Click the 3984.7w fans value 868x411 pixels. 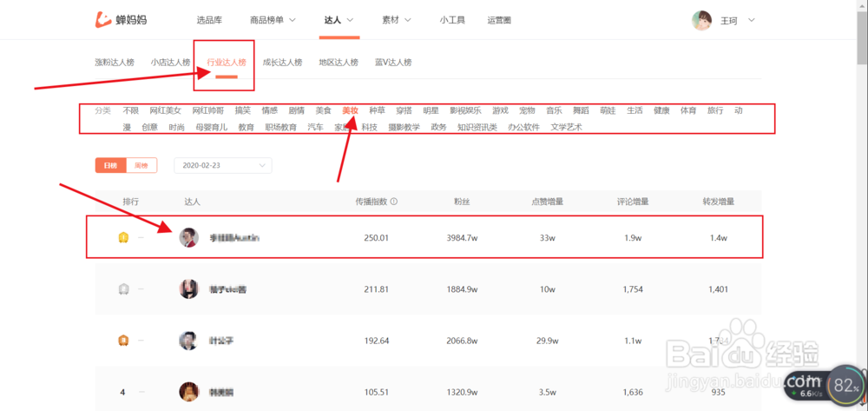(x=462, y=238)
